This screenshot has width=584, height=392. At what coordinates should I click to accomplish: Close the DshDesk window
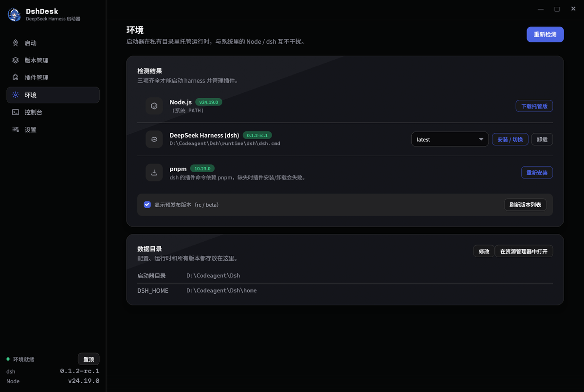pos(572,9)
